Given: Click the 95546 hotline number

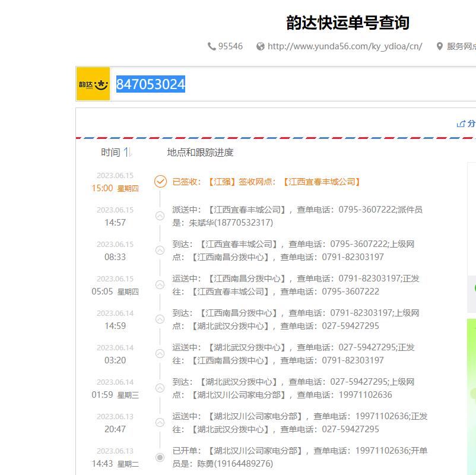Looking at the screenshot, I should (x=230, y=46).
